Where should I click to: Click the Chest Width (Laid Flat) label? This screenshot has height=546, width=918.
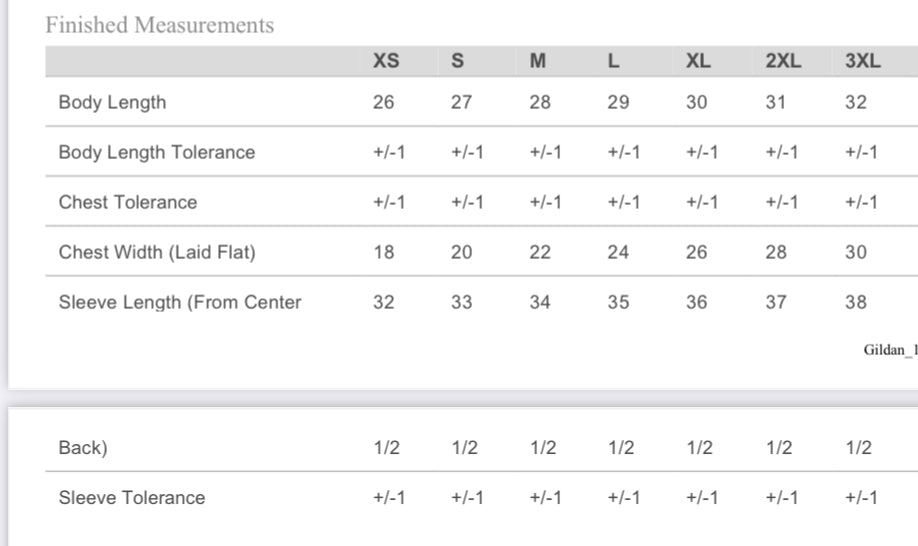[x=157, y=252]
